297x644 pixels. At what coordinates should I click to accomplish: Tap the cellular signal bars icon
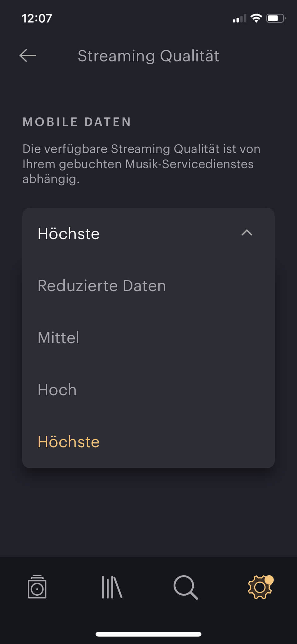[239, 19]
